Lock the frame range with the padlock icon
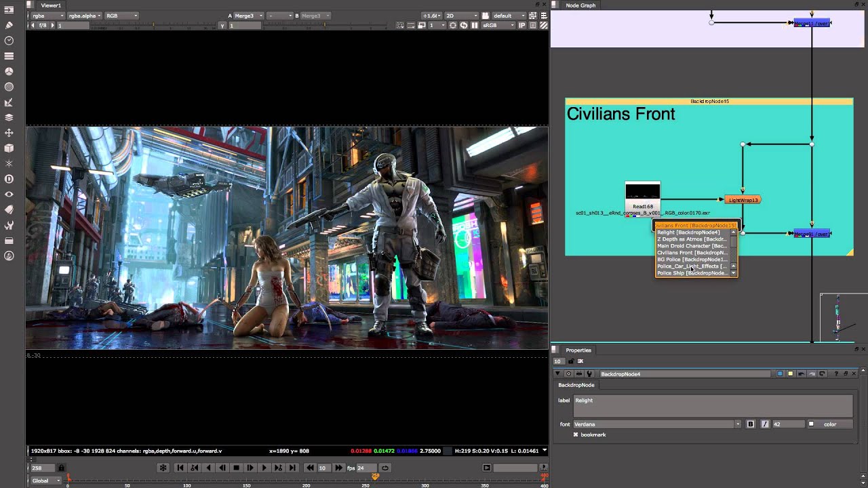The height and width of the screenshot is (488, 868). pyautogui.click(x=61, y=468)
